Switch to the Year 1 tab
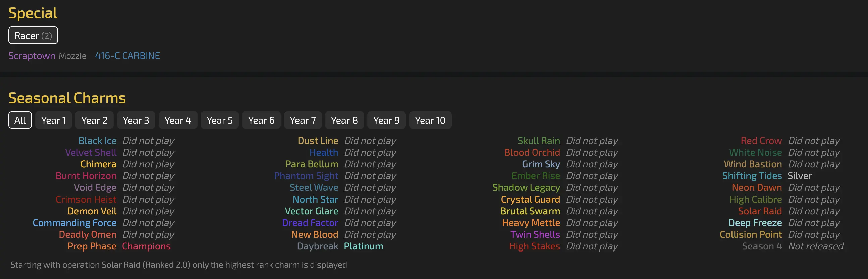 (53, 120)
